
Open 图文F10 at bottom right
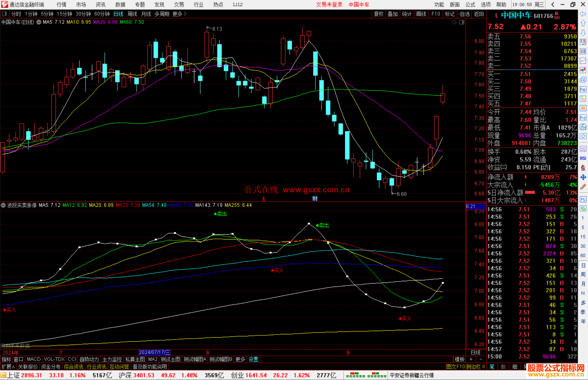point(455,367)
